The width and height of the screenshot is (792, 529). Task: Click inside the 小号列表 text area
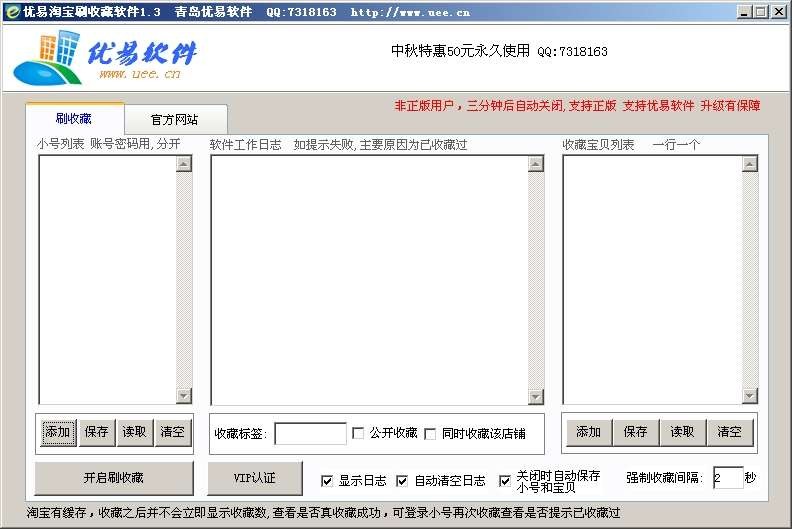[108, 280]
